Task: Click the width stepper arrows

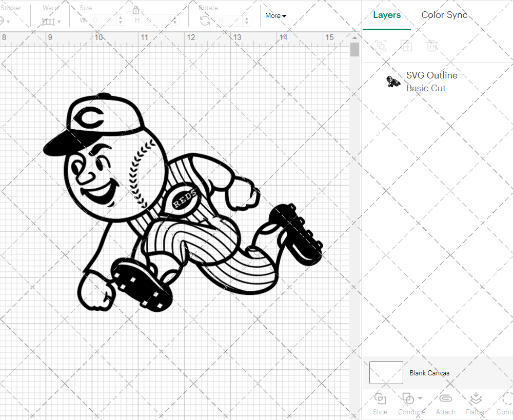Action: (x=121, y=21)
